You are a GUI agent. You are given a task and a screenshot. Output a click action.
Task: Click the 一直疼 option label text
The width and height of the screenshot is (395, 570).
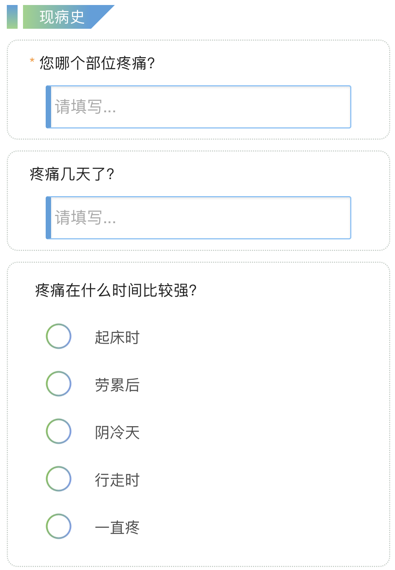117,527
